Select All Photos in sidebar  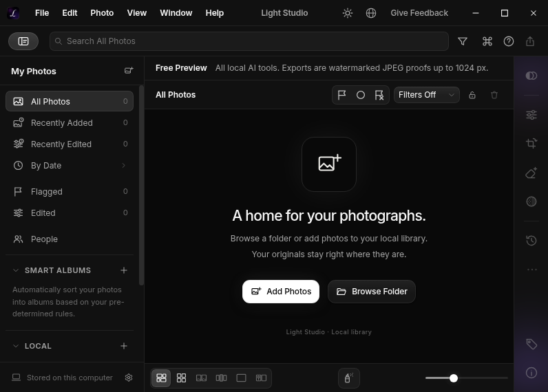pyautogui.click(x=70, y=101)
